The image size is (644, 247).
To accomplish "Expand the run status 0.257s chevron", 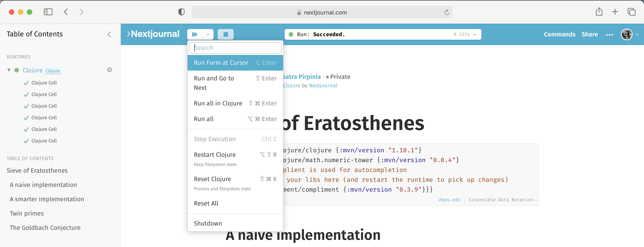I will pos(475,34).
